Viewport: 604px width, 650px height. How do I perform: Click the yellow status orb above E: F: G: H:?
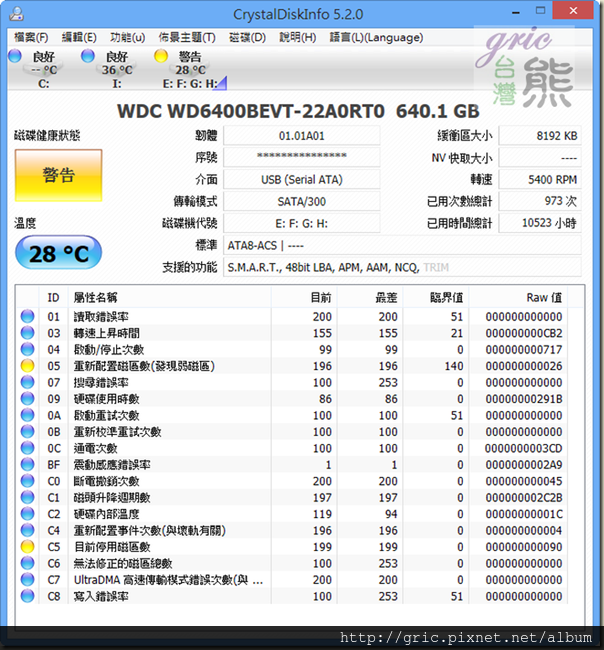pyautogui.click(x=161, y=56)
